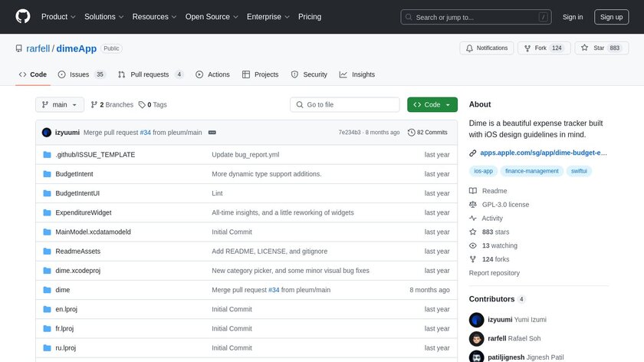Expand the green Code dropdown button

coord(432,105)
